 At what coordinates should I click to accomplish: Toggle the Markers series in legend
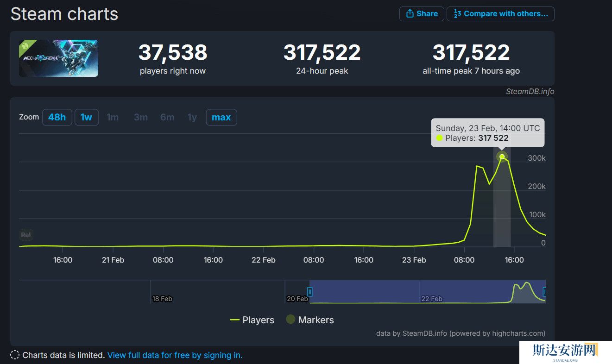[310, 320]
